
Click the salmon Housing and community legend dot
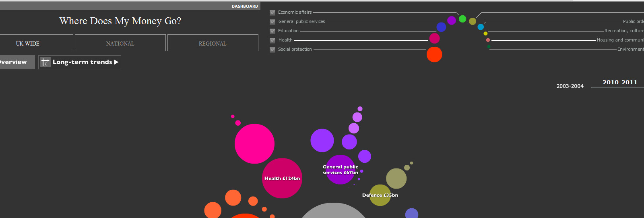(x=488, y=40)
